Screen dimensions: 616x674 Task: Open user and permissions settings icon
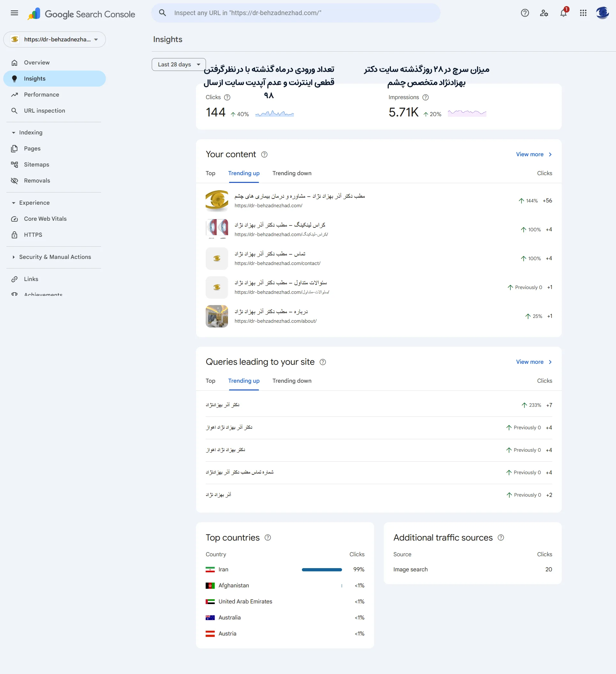click(544, 13)
